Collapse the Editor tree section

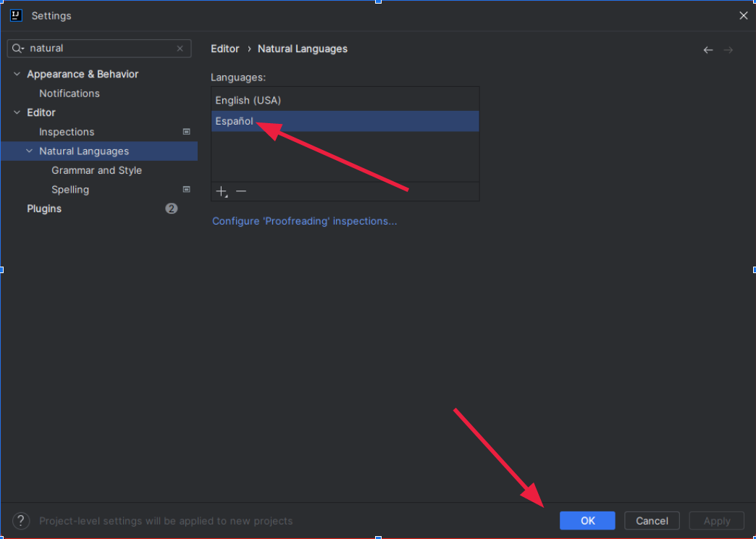tap(17, 112)
